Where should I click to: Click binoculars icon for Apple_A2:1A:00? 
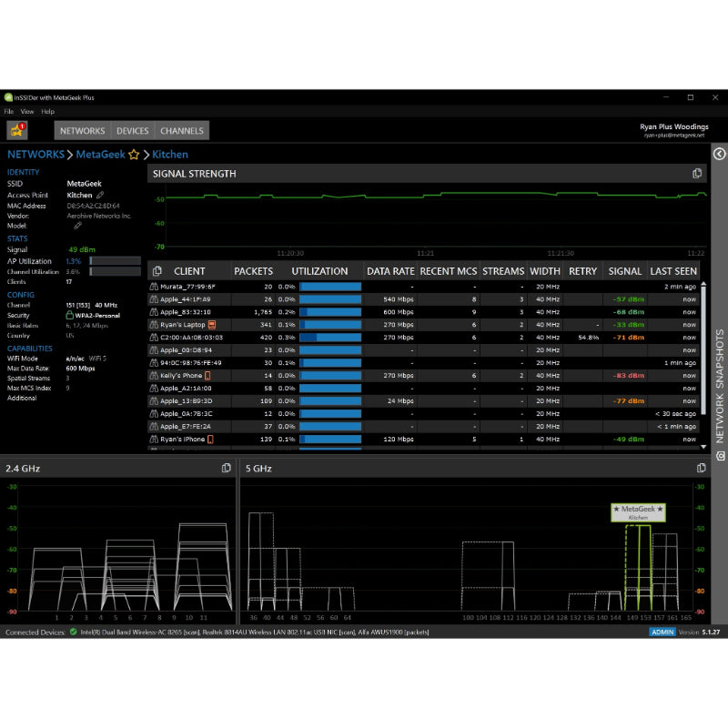[x=154, y=389]
